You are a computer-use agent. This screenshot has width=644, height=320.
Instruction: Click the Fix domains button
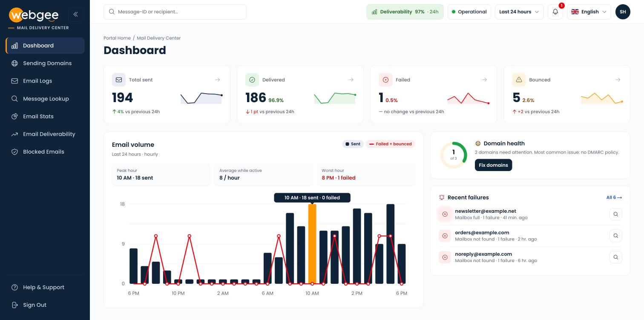493,165
